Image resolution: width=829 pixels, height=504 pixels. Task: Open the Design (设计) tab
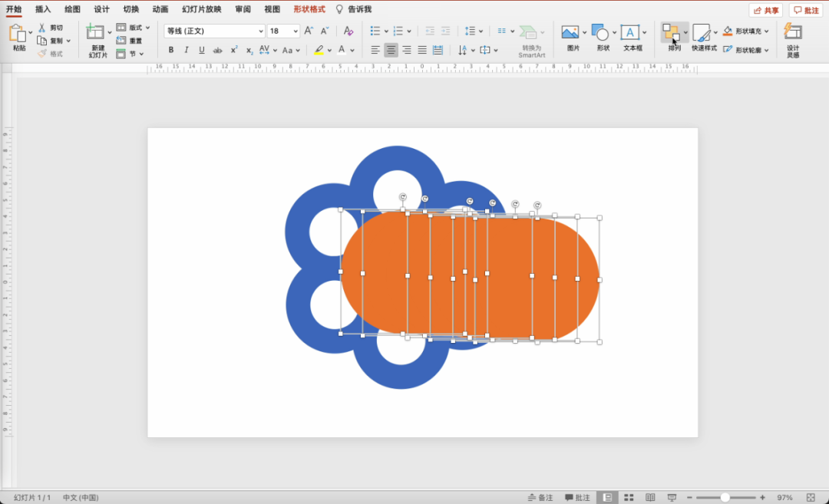pos(101,9)
